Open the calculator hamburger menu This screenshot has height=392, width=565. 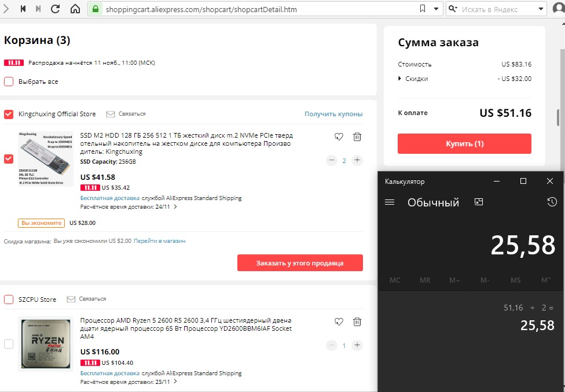pos(390,202)
